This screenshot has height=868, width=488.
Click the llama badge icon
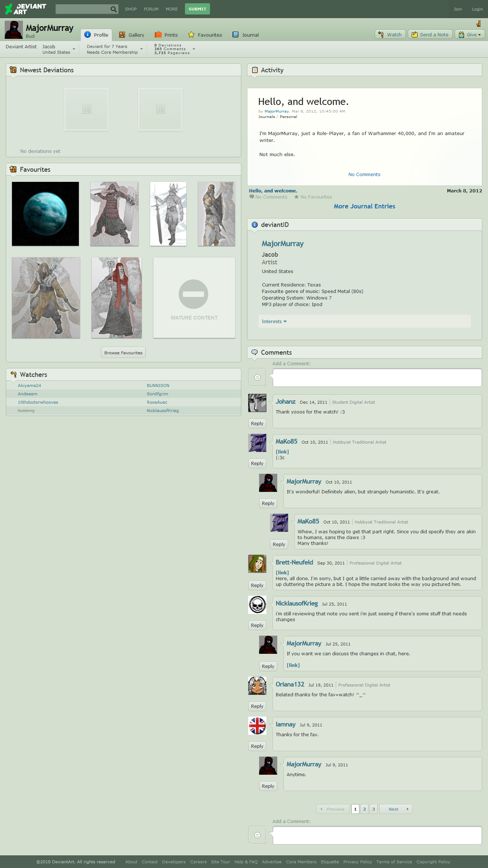click(479, 24)
